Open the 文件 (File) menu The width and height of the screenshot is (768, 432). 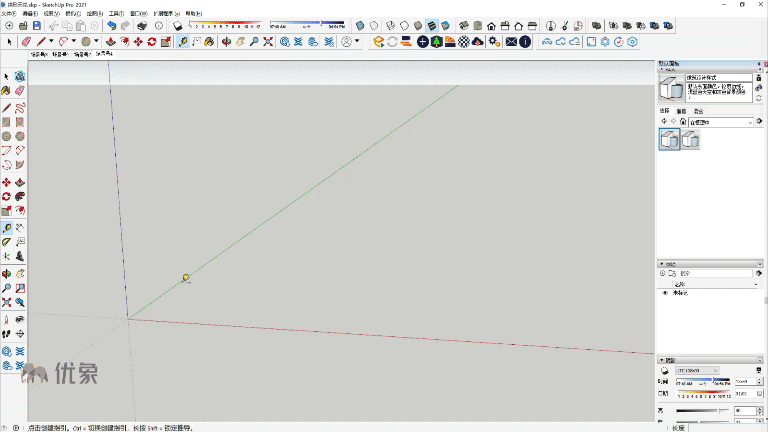pos(8,14)
